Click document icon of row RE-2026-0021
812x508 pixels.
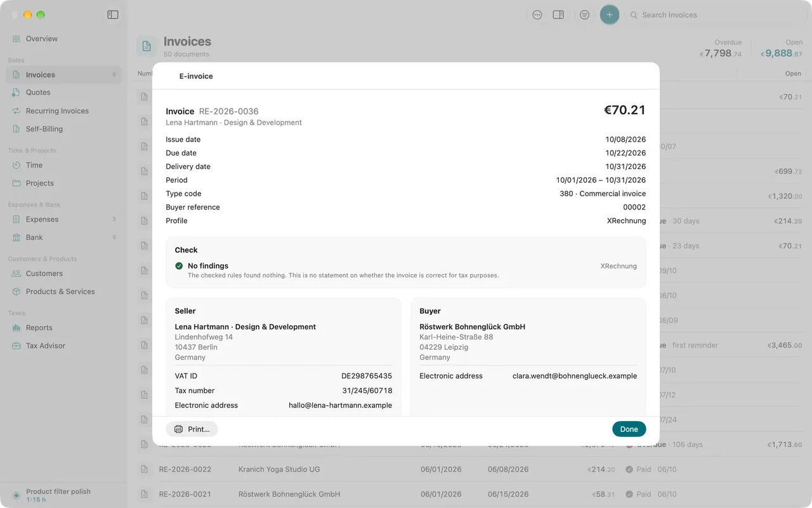coord(145,494)
